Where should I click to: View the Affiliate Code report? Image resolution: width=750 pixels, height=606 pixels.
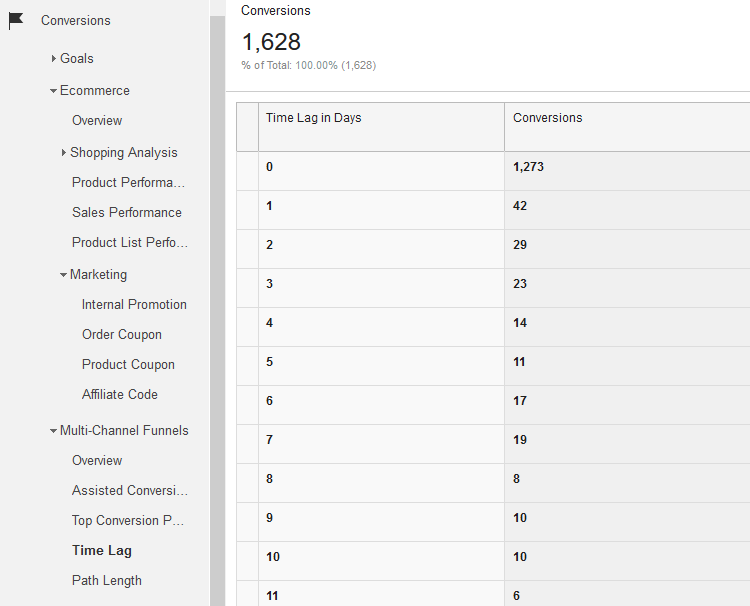coord(120,395)
